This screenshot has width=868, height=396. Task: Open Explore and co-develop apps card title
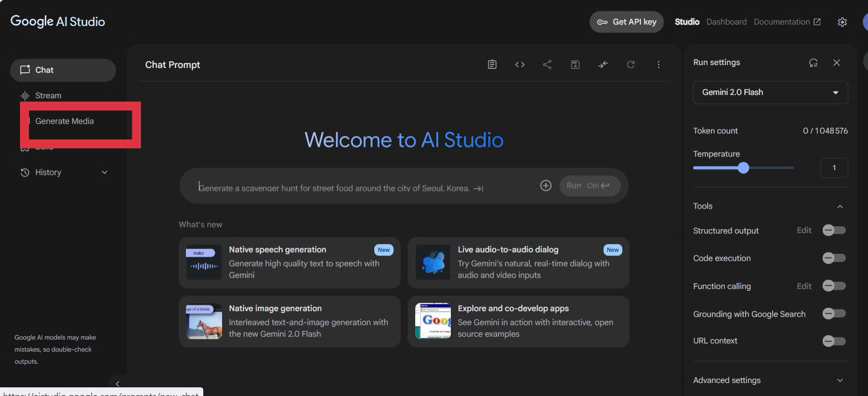(513, 308)
